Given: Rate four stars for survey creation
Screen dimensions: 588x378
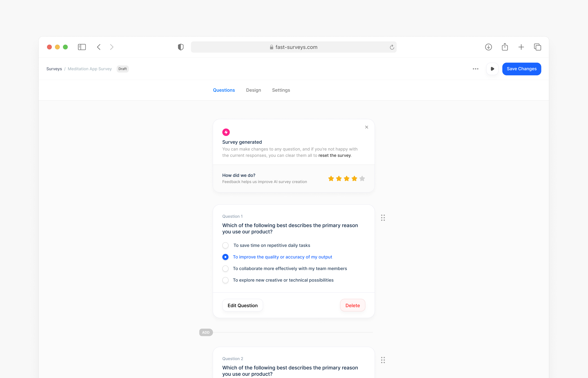Looking at the screenshot, I should tap(354, 178).
